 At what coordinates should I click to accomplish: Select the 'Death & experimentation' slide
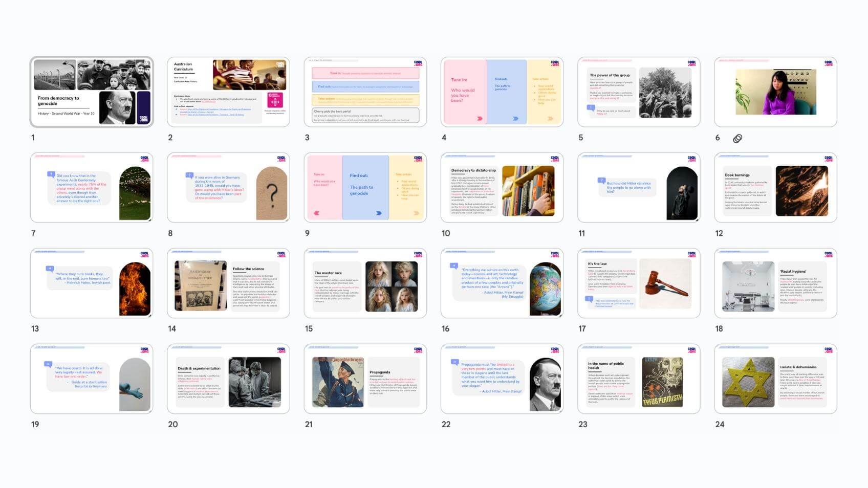click(228, 379)
